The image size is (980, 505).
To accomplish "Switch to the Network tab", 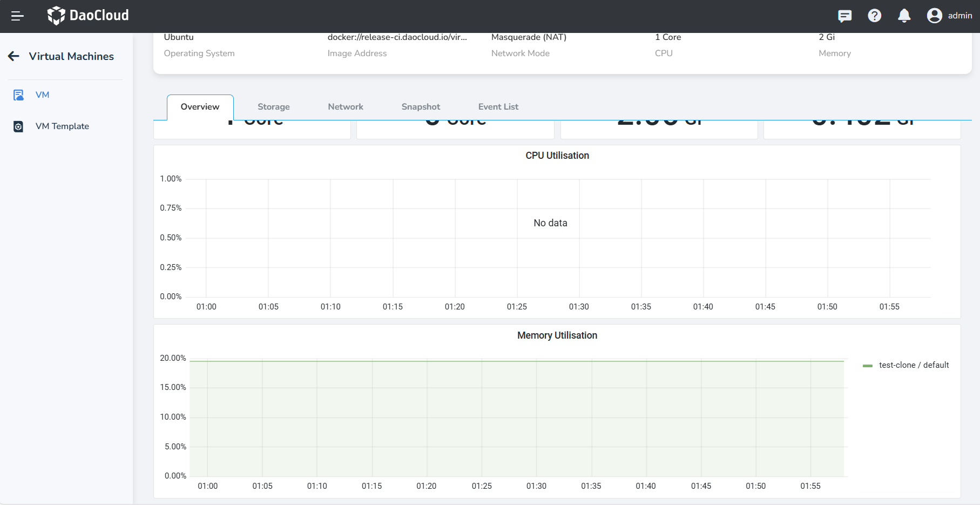I will [346, 107].
